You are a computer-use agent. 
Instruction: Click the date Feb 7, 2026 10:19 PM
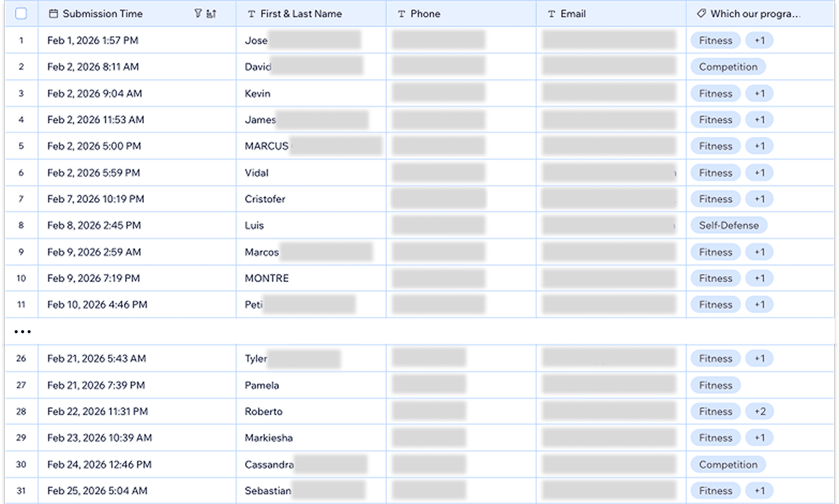point(96,199)
